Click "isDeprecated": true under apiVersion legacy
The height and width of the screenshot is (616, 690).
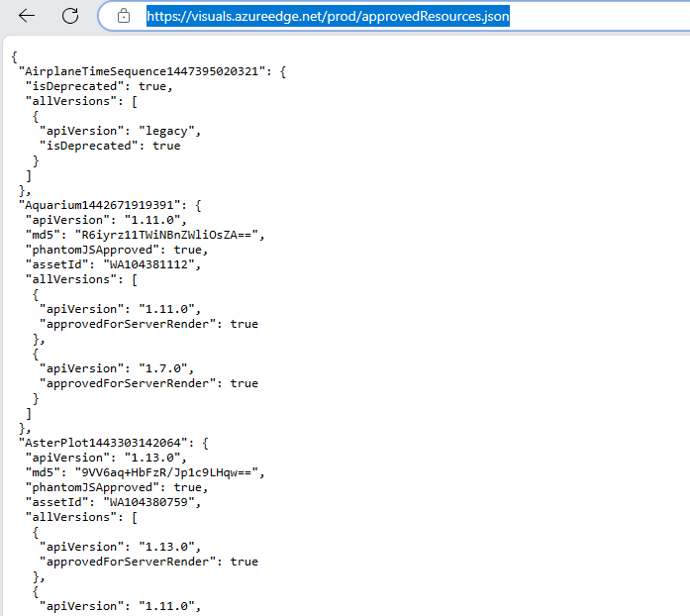point(110,146)
